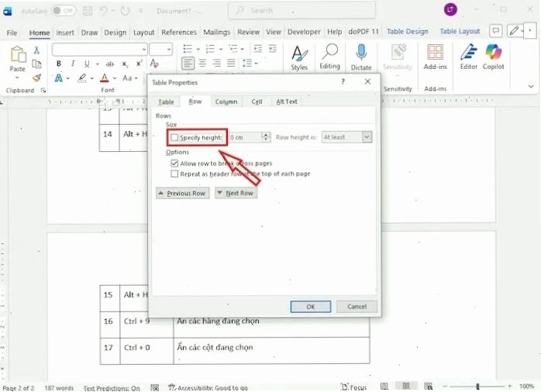Open the File menu

click(x=12, y=33)
